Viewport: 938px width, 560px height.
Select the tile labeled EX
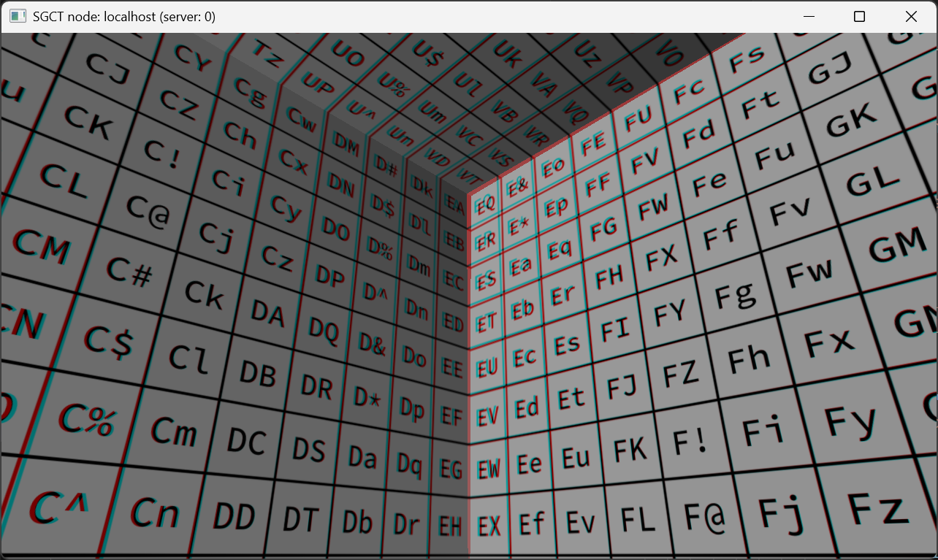point(489,526)
